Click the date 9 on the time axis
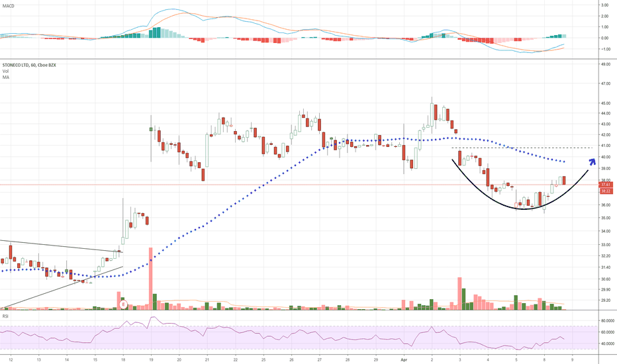Screen dimensions: 617x364 tap(572, 359)
